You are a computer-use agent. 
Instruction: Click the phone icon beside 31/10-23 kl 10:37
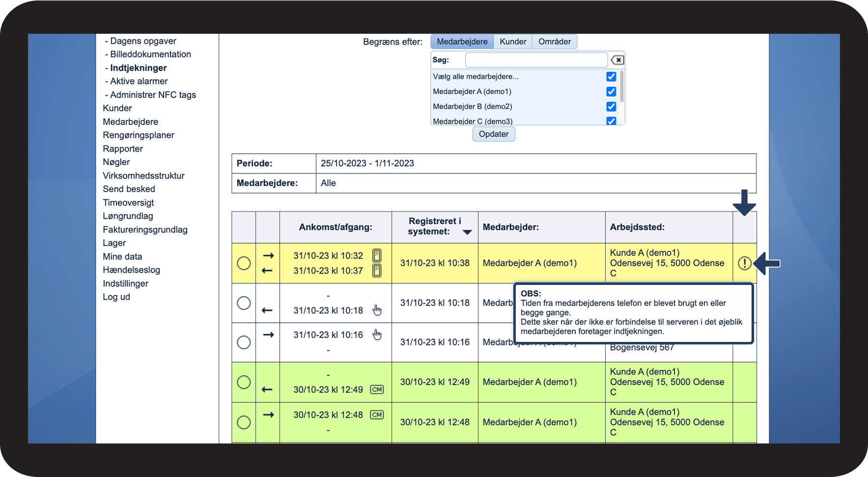(377, 270)
